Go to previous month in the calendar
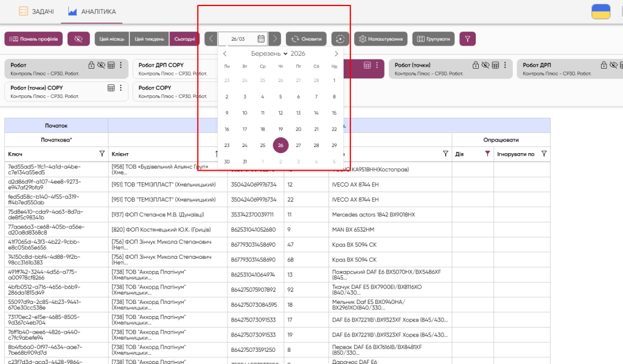The image size is (623, 364). [x=225, y=53]
